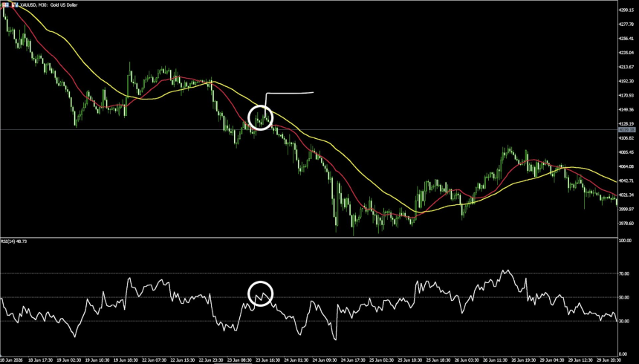
Task: Click the 19 Jun 18:30 time label
Action: tap(126, 360)
